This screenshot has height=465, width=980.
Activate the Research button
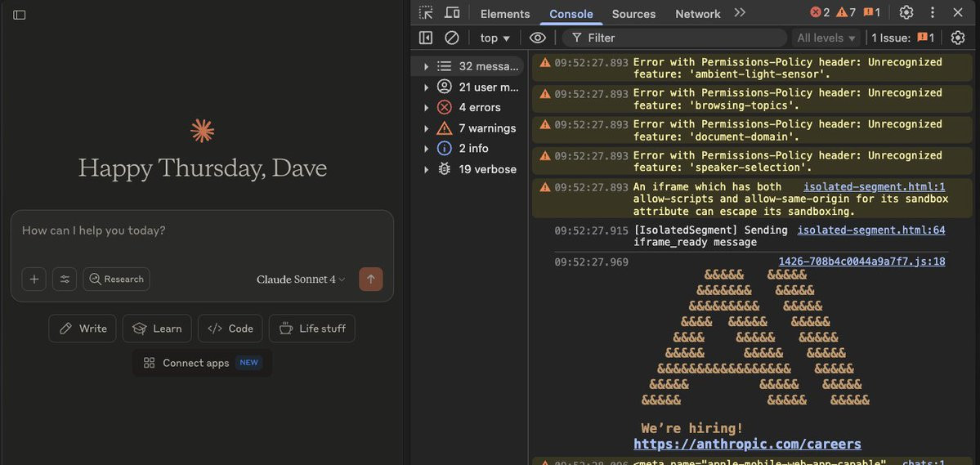(x=116, y=279)
